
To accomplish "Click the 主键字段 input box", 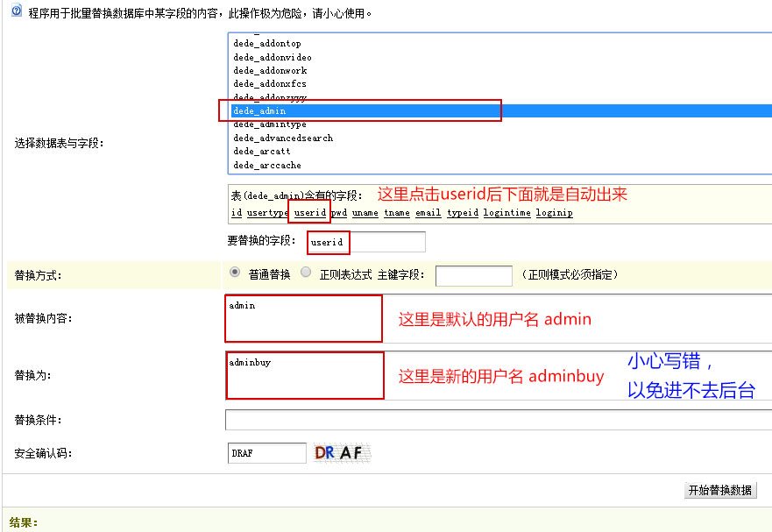I will [474, 275].
